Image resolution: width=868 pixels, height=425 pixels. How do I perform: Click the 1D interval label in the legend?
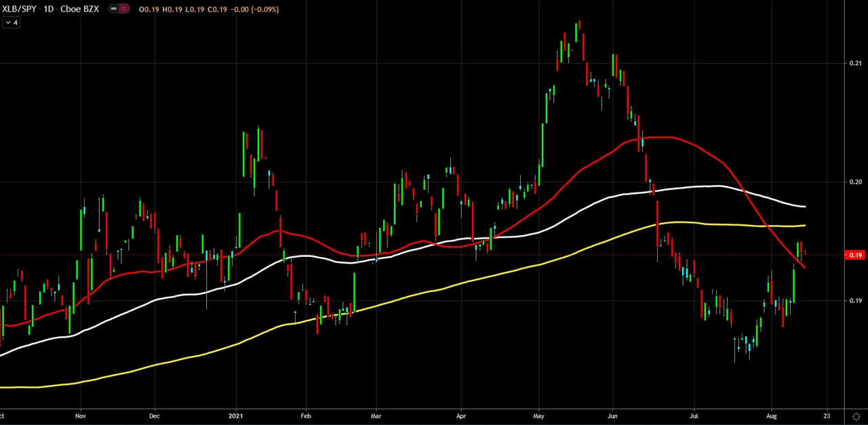[x=50, y=9]
